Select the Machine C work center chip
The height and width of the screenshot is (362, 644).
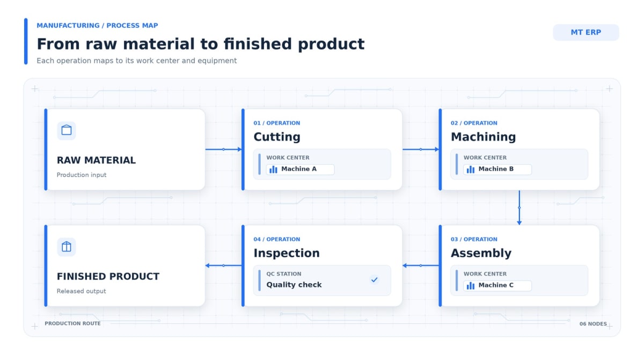[497, 285]
